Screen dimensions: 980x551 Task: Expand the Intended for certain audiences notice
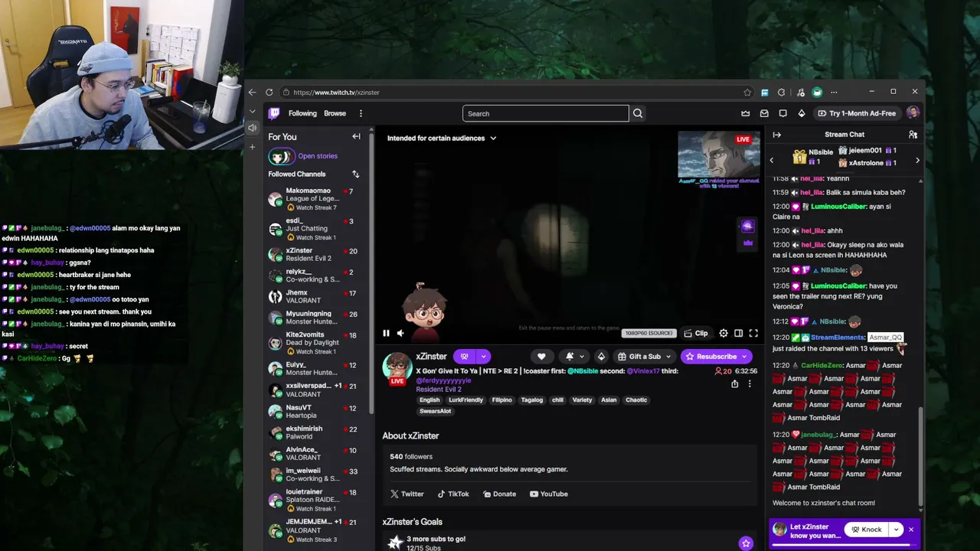(x=442, y=138)
